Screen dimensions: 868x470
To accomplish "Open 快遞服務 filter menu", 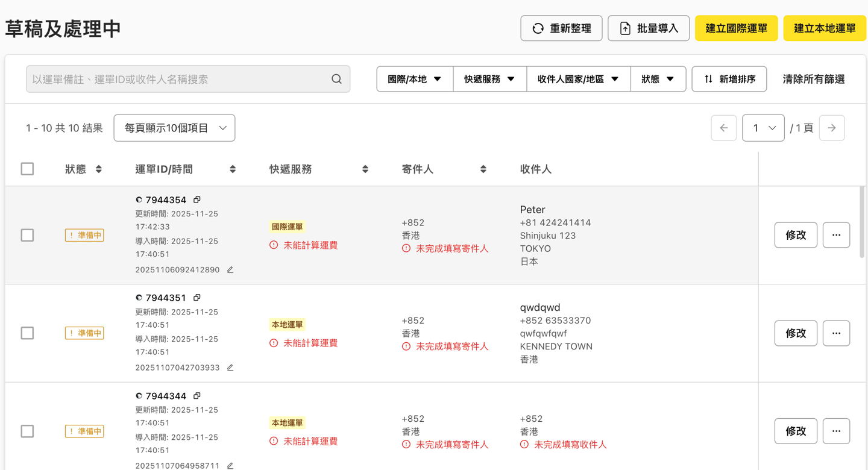I will (x=489, y=79).
